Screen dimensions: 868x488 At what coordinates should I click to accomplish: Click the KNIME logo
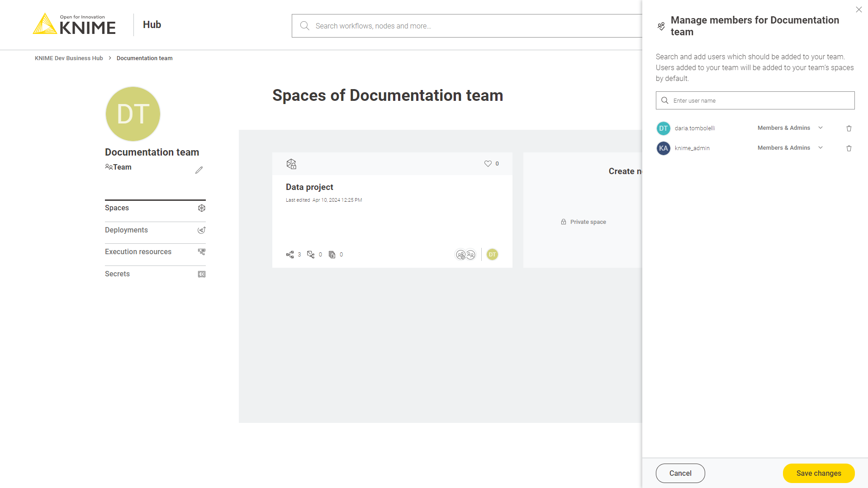click(74, 24)
